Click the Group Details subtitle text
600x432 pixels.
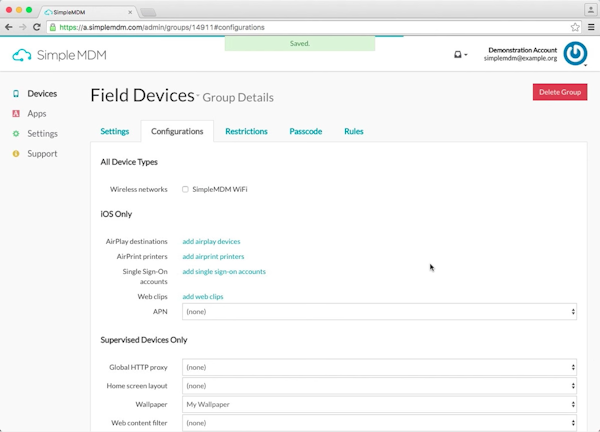click(x=238, y=98)
